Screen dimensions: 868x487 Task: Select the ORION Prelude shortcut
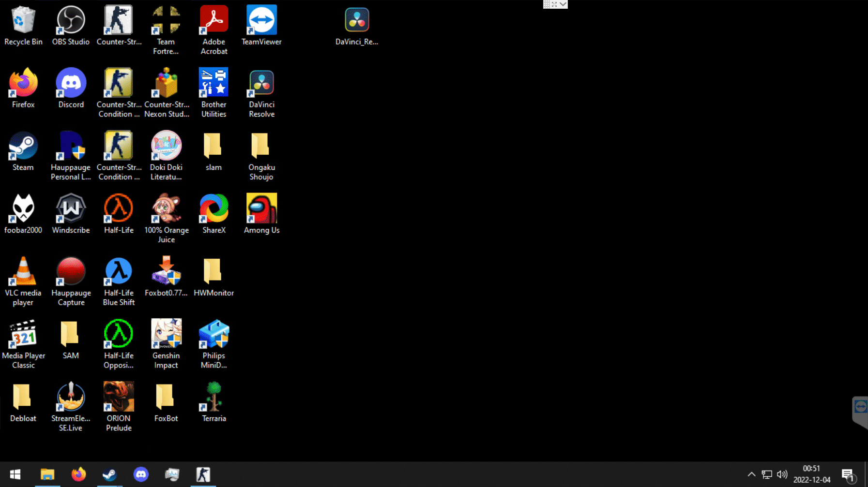(x=119, y=408)
